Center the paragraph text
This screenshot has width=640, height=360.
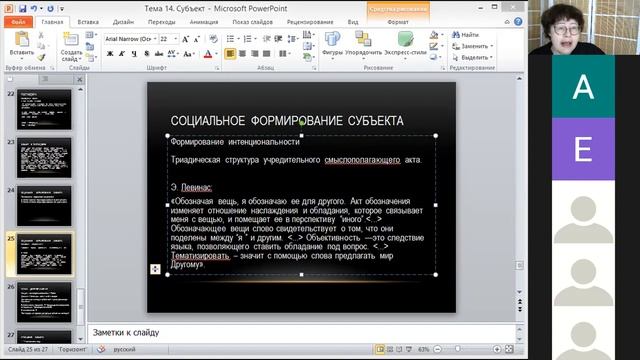click(242, 53)
